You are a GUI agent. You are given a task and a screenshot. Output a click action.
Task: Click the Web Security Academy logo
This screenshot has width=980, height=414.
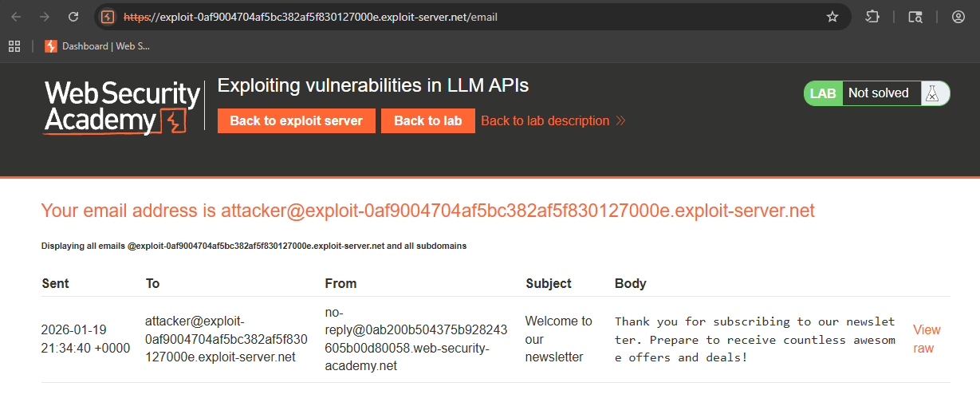click(x=121, y=107)
